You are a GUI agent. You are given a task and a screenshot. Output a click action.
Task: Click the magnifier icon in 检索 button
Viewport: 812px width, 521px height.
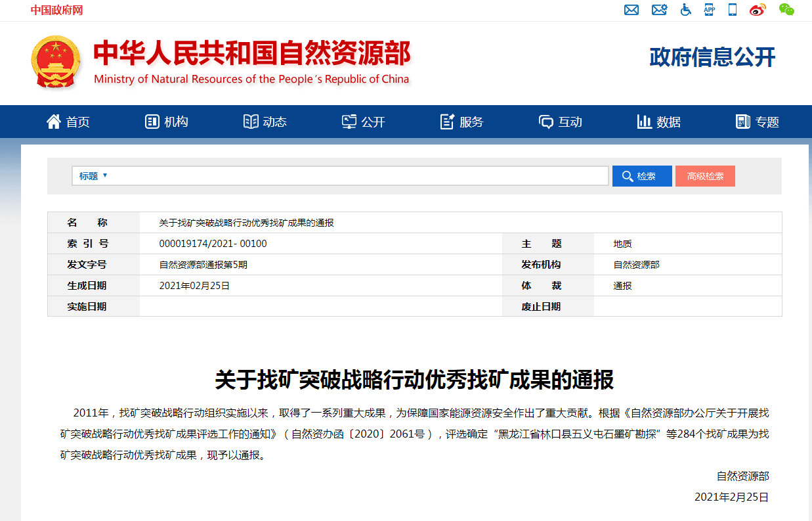628,176
